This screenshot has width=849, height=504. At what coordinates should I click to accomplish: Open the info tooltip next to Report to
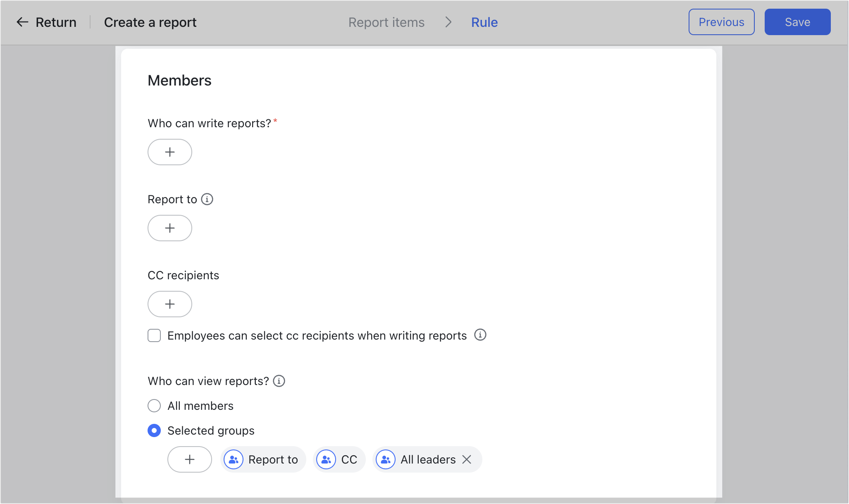coord(207,199)
